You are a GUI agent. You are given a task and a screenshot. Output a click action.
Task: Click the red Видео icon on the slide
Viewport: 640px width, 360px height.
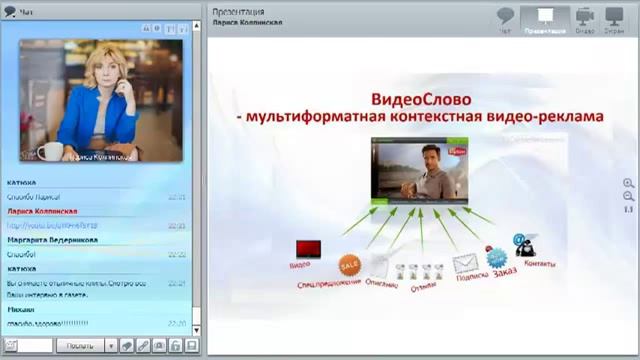[x=308, y=249]
